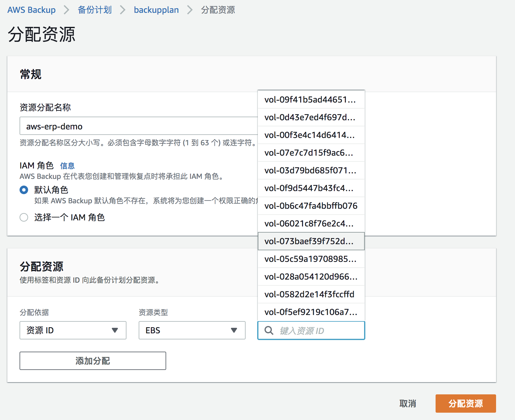This screenshot has height=420, width=515.
Task: Click the orange assign resources button
Action: 466,404
